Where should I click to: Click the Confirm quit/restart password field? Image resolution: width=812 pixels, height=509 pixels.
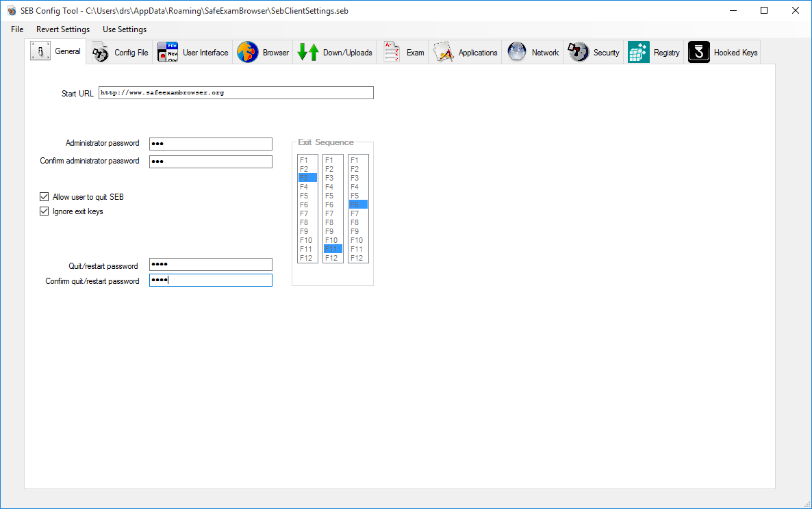click(x=211, y=280)
